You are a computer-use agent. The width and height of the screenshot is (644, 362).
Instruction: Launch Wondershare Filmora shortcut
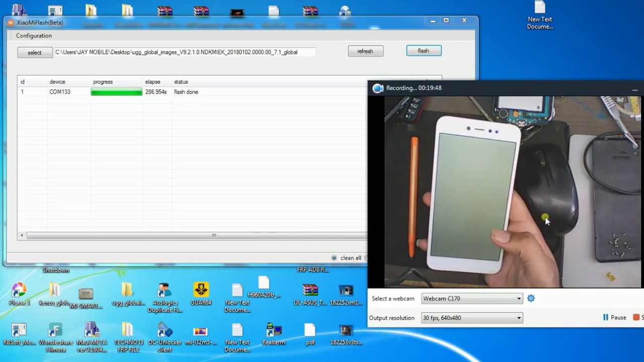(55, 337)
